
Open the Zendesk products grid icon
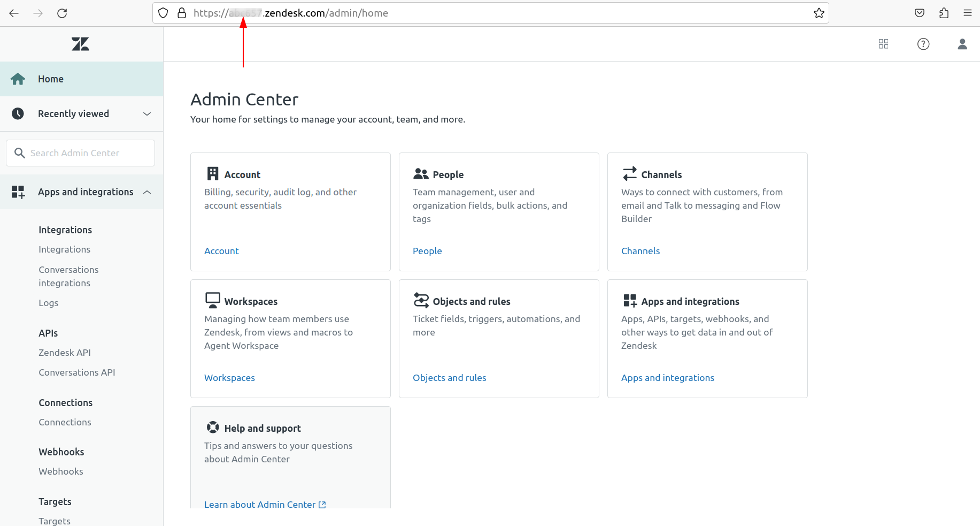[883, 44]
